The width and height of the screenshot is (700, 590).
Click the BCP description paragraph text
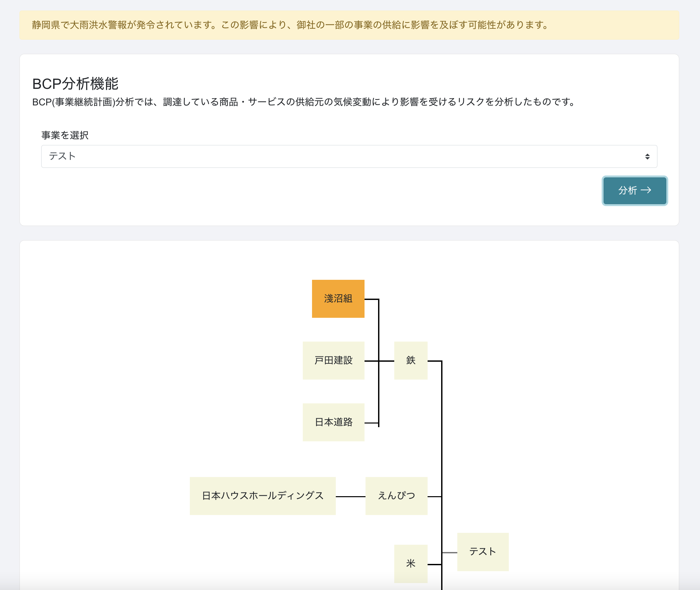pyautogui.click(x=303, y=102)
